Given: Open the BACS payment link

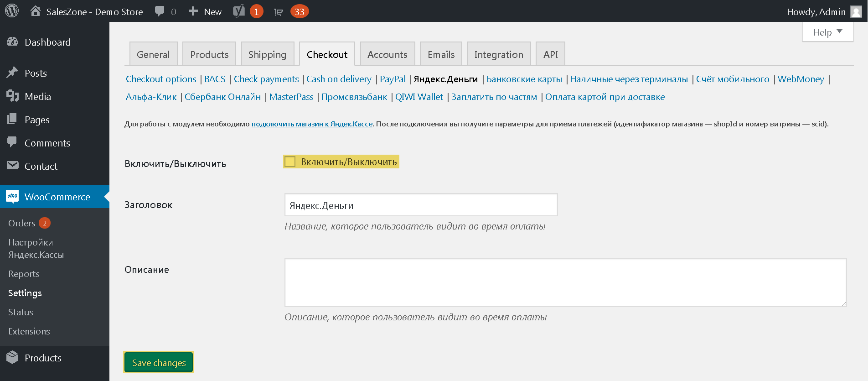Looking at the screenshot, I should [215, 79].
